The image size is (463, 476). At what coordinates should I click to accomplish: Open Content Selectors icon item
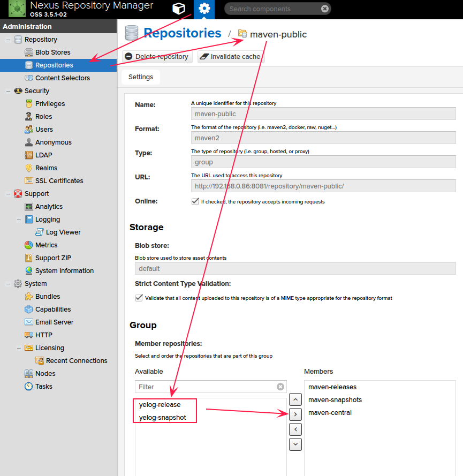pos(29,78)
